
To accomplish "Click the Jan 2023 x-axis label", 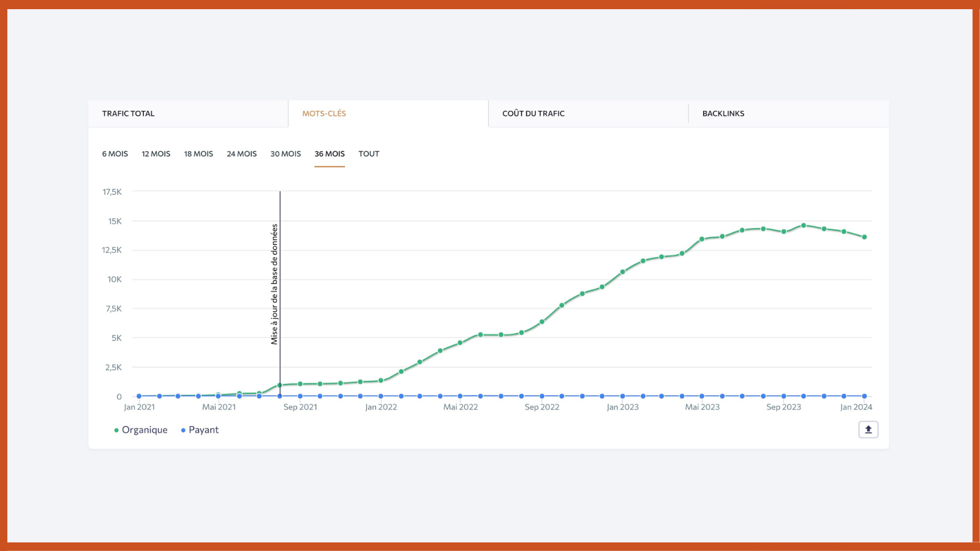I will click(x=622, y=407).
